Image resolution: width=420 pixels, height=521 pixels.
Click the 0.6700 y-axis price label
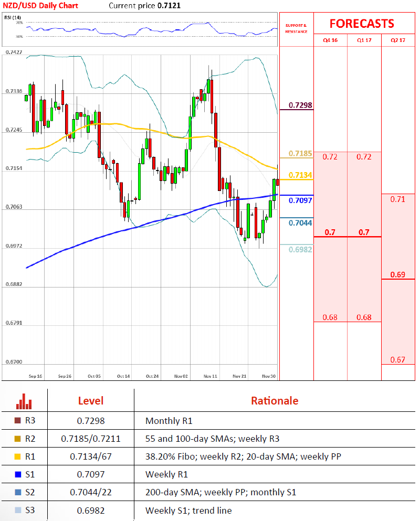coord(14,362)
